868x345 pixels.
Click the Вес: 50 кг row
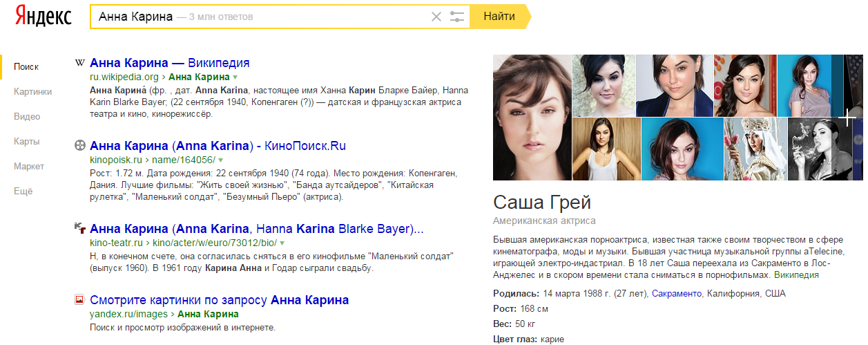514,324
